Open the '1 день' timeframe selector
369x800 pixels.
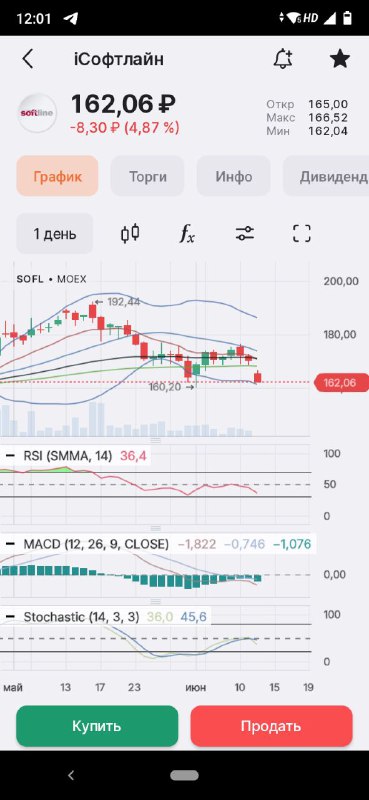55,234
